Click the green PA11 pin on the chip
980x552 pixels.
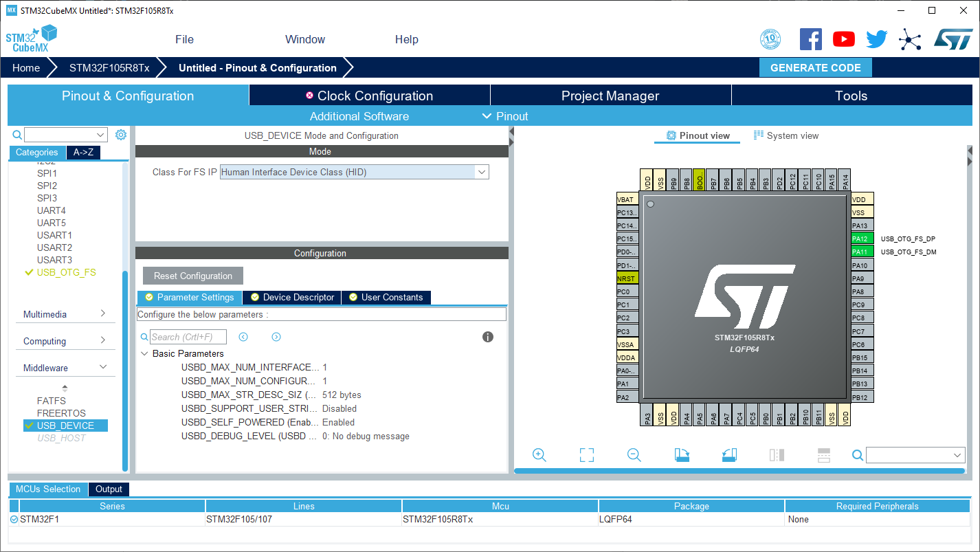pos(862,252)
